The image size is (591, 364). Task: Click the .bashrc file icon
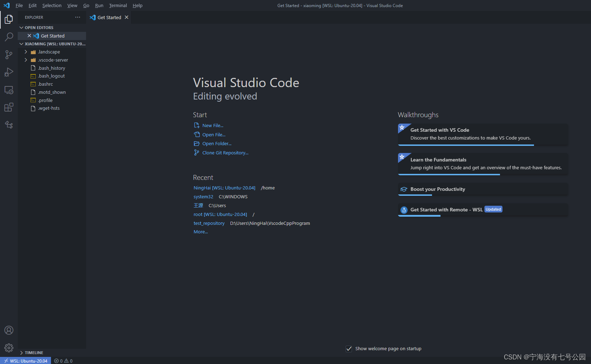tap(33, 84)
